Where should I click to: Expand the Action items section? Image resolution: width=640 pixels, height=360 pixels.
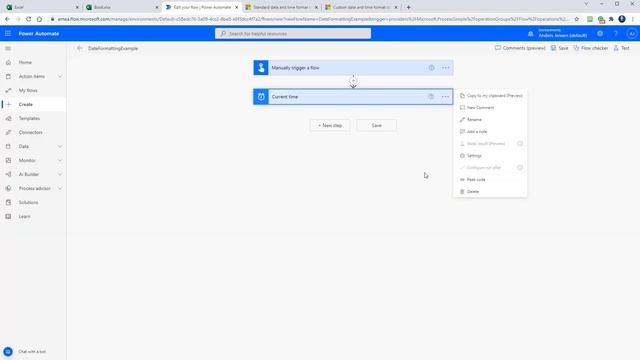[60, 76]
